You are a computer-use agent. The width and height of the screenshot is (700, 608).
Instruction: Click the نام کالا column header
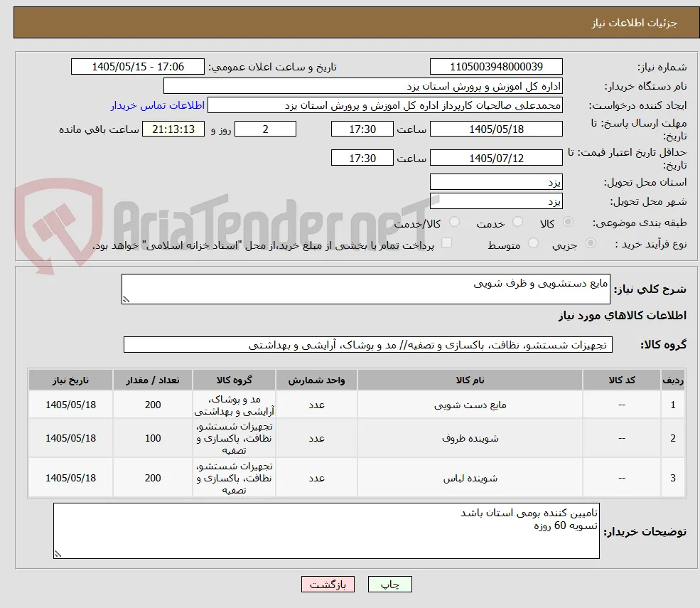click(x=470, y=380)
